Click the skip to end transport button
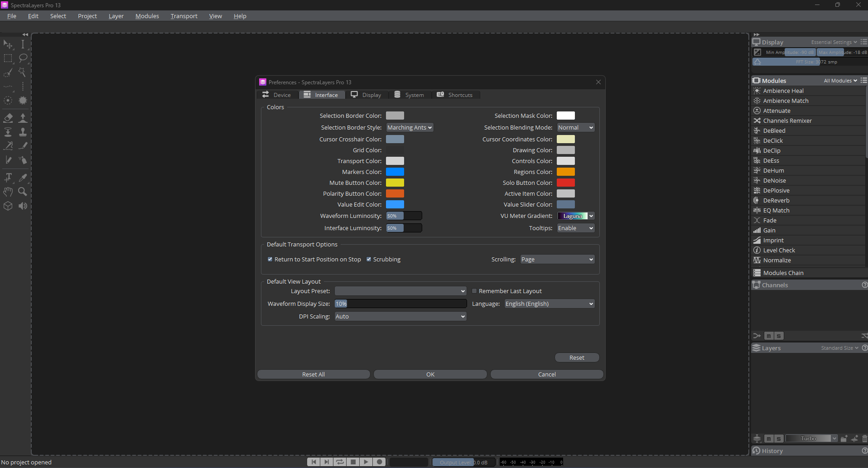Screen dimensions: 868x468 (327, 462)
